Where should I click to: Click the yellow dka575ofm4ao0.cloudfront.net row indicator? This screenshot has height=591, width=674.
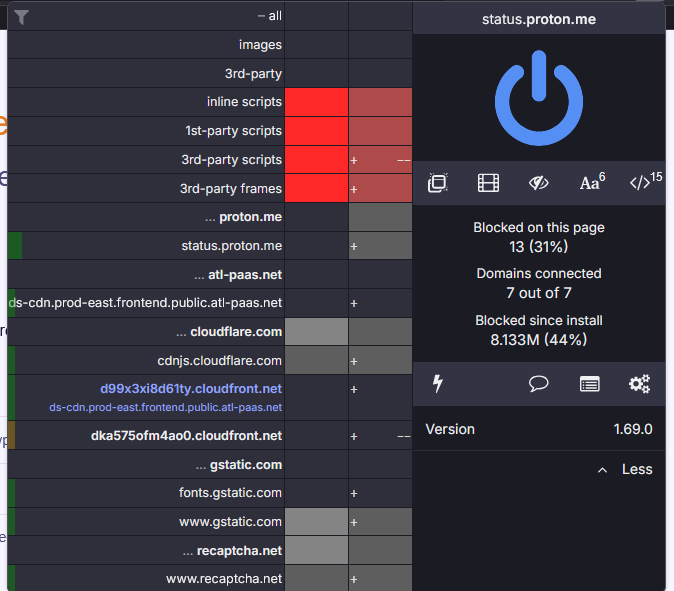[x=11, y=435]
